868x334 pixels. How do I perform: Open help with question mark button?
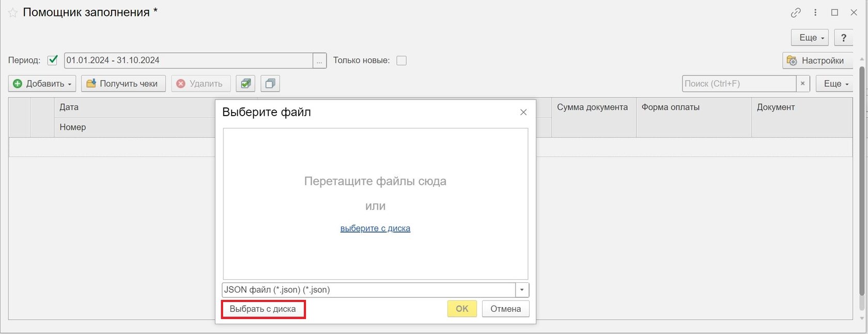pyautogui.click(x=843, y=38)
